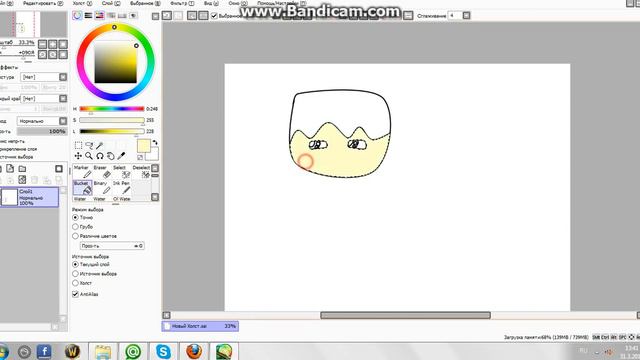Adjust the saturation S slider

(112, 120)
